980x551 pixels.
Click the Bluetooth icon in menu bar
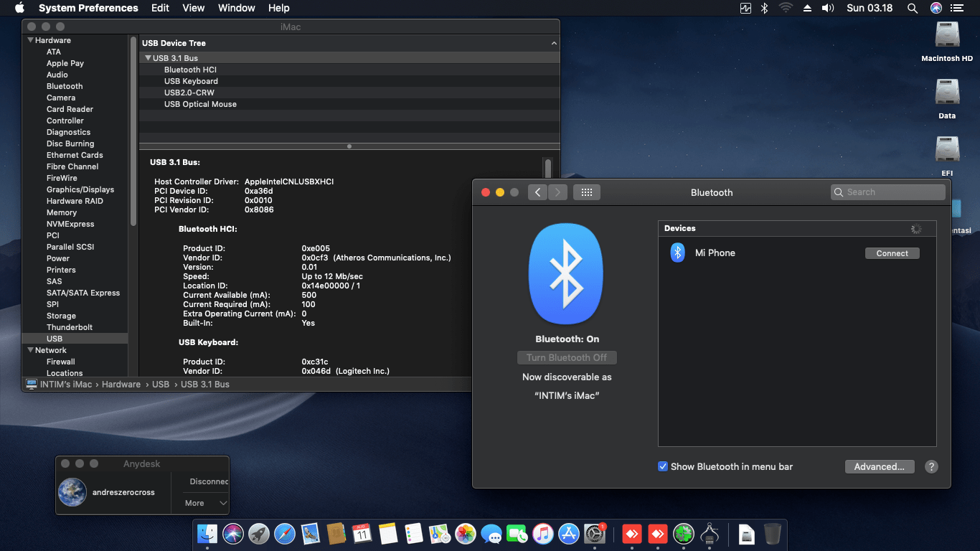click(765, 8)
